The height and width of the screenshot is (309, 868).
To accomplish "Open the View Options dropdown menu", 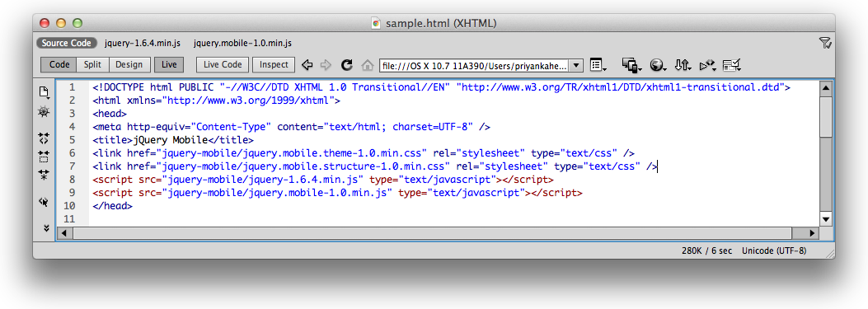I will point(598,65).
